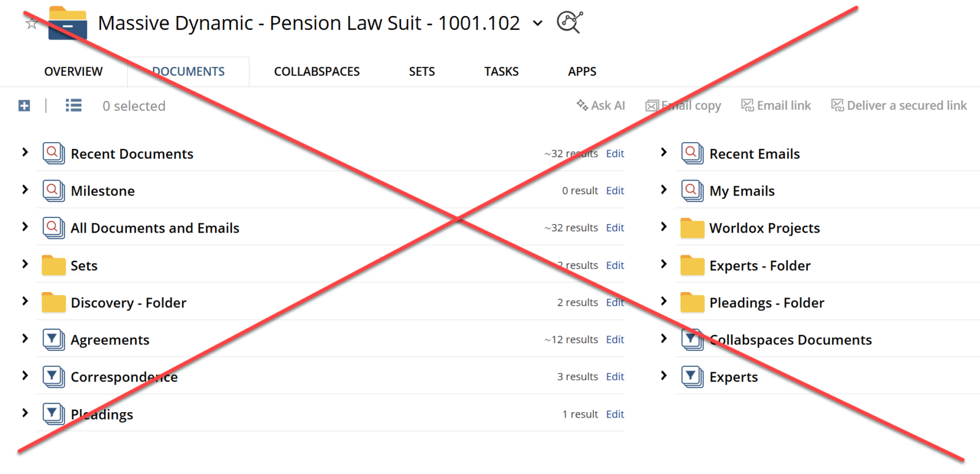Click the workspace analytics icon next to title
This screenshot has width=980, height=474.
569,23
